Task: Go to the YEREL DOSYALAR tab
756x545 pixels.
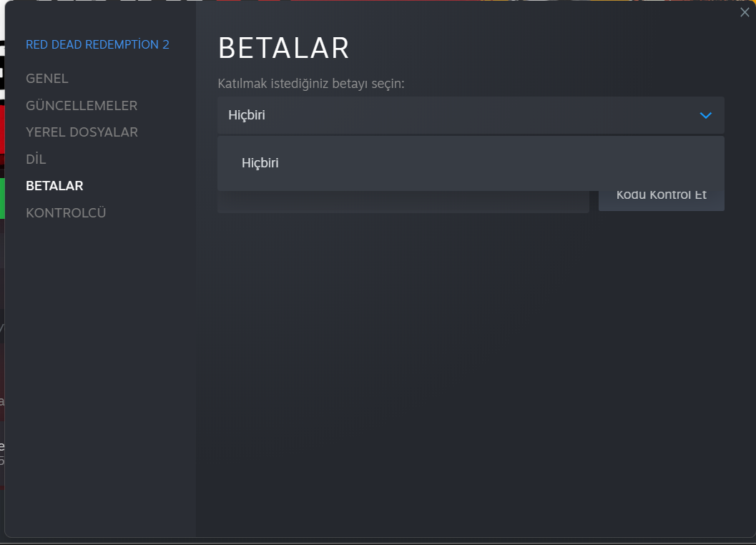Action: 82,132
